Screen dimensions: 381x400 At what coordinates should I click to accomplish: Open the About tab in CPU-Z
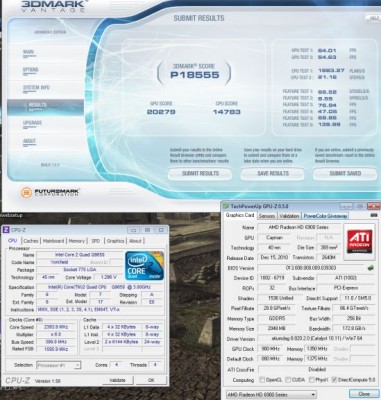click(135, 241)
